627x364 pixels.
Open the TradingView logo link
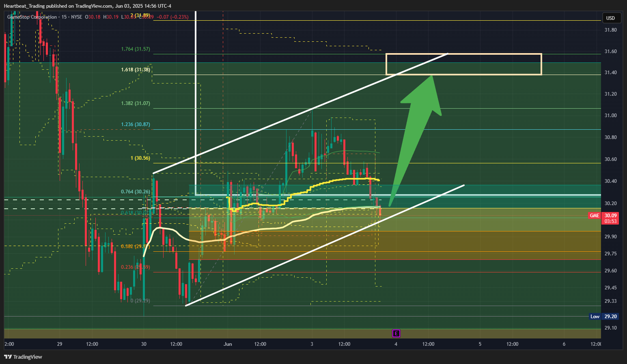(x=23, y=357)
